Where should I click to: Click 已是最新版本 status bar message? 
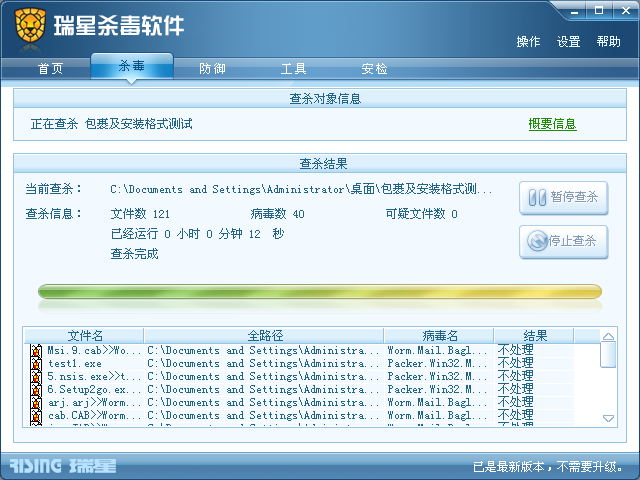pyautogui.click(x=548, y=466)
